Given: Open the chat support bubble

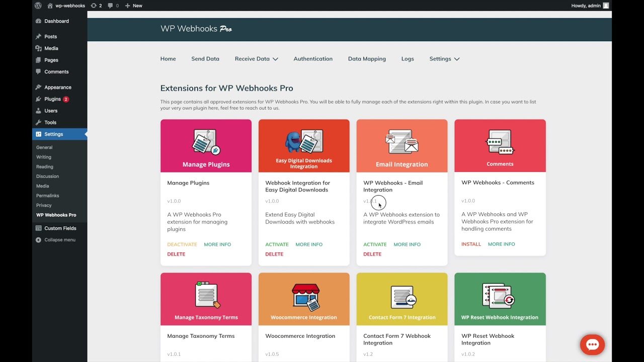Looking at the screenshot, I should click(592, 344).
